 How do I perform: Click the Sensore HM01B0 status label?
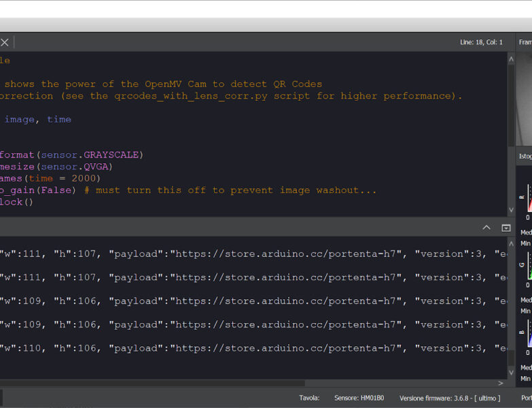coord(359,398)
